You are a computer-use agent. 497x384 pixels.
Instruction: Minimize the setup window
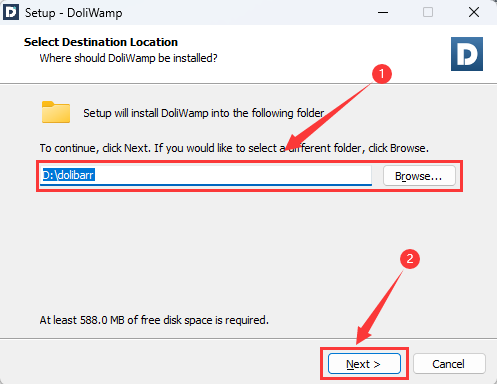point(383,13)
